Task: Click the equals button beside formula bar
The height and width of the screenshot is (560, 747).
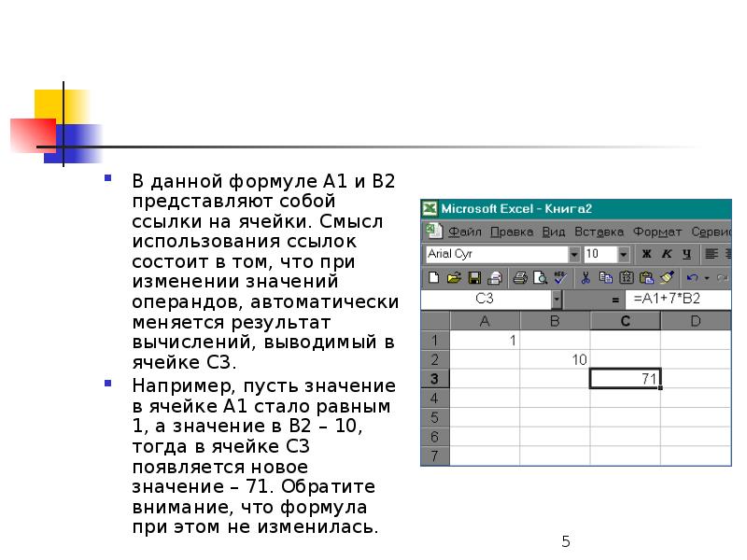Action: click(x=614, y=301)
